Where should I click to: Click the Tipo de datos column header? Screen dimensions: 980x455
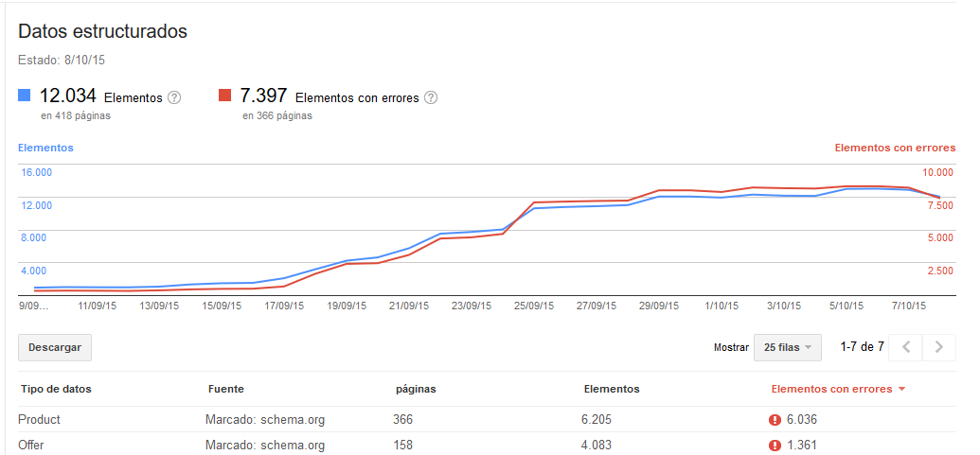[x=56, y=389]
